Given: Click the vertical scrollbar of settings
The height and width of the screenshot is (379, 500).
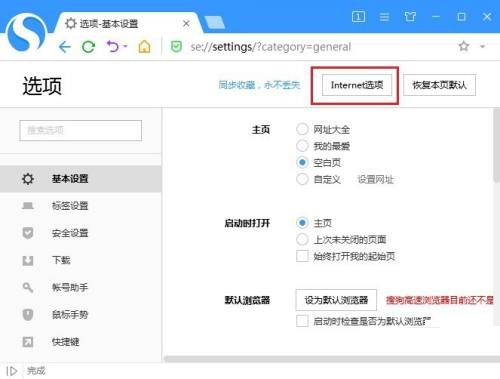Looking at the screenshot, I should point(496,145).
